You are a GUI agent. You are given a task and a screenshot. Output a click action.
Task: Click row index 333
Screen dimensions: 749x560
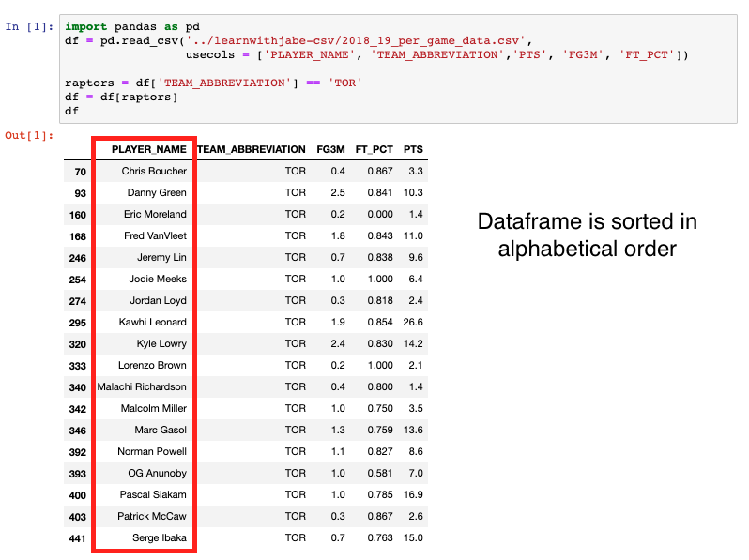click(77, 366)
